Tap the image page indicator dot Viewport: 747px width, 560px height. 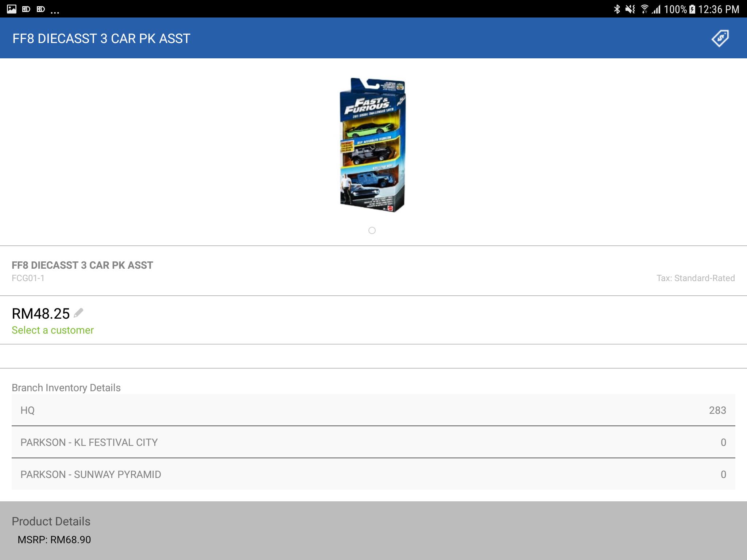coord(372,230)
